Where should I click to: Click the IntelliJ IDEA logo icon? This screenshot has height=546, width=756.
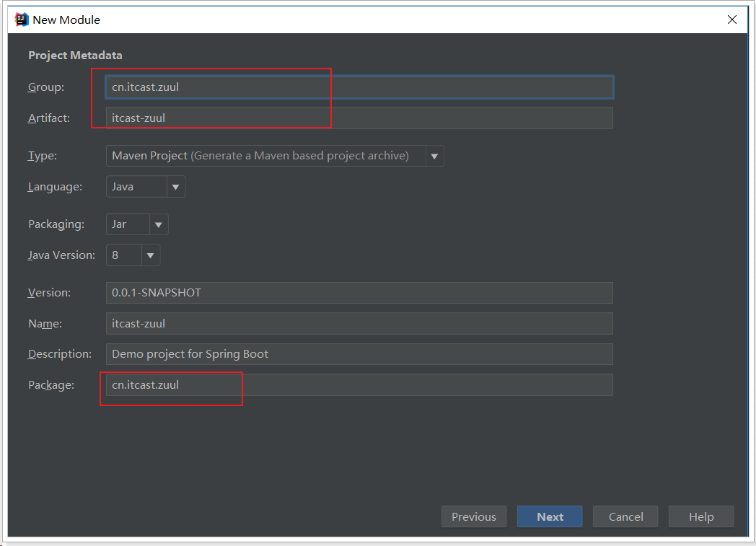[x=22, y=19]
